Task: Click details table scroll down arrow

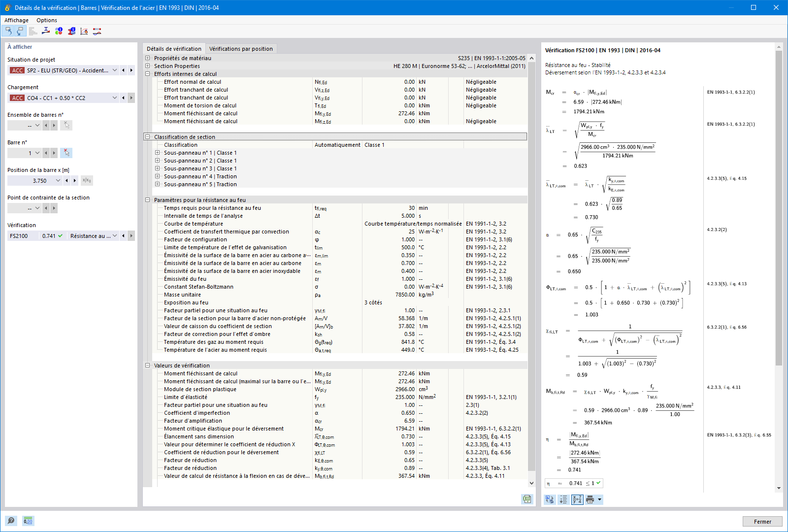Action: point(531,483)
